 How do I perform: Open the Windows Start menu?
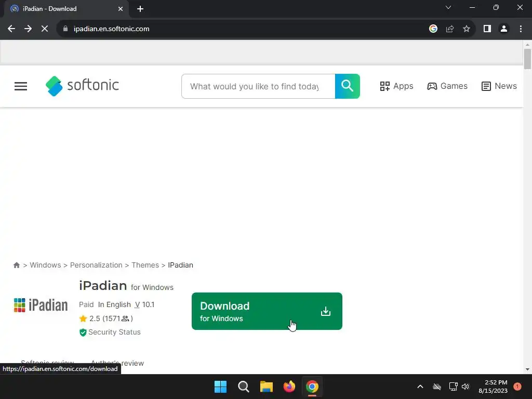220,387
